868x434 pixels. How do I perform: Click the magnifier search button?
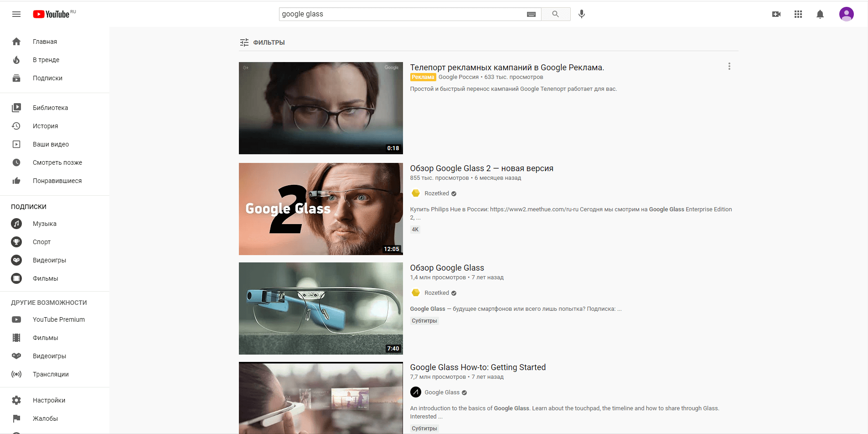click(x=556, y=14)
